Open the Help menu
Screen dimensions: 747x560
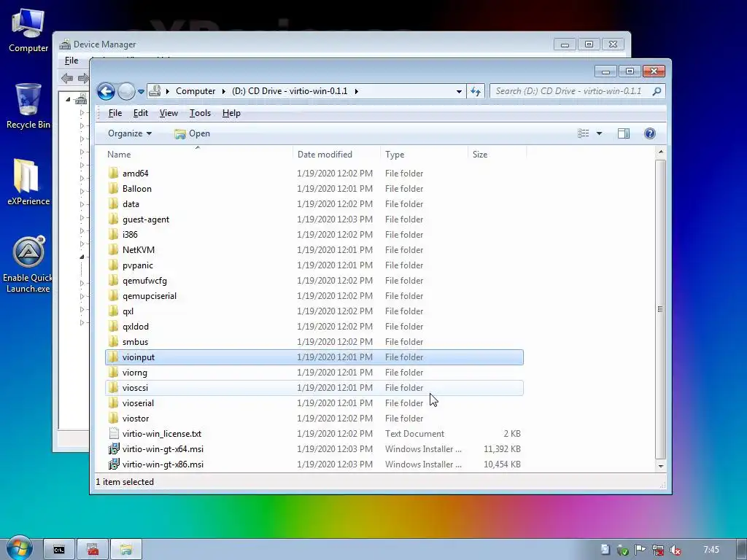coord(231,113)
